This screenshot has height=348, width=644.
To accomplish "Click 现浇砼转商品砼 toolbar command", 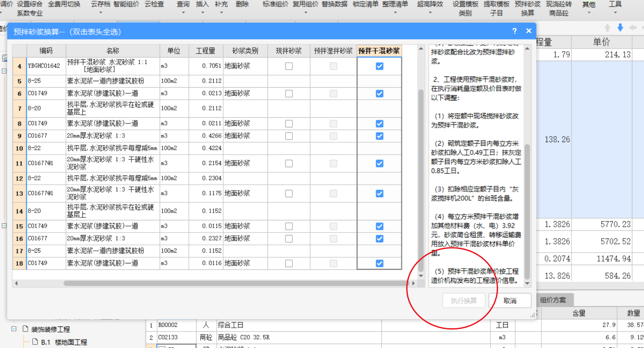I will click(559, 9).
